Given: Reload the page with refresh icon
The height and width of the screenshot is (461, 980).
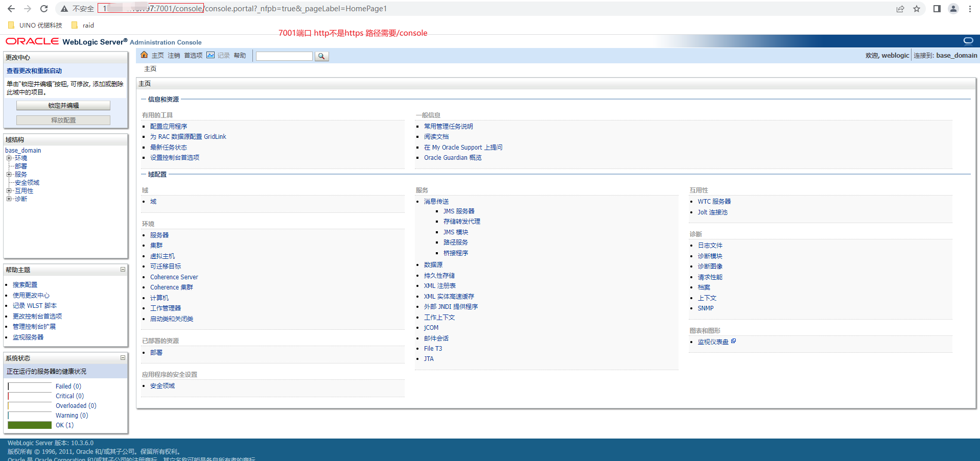Looking at the screenshot, I should (44, 9).
